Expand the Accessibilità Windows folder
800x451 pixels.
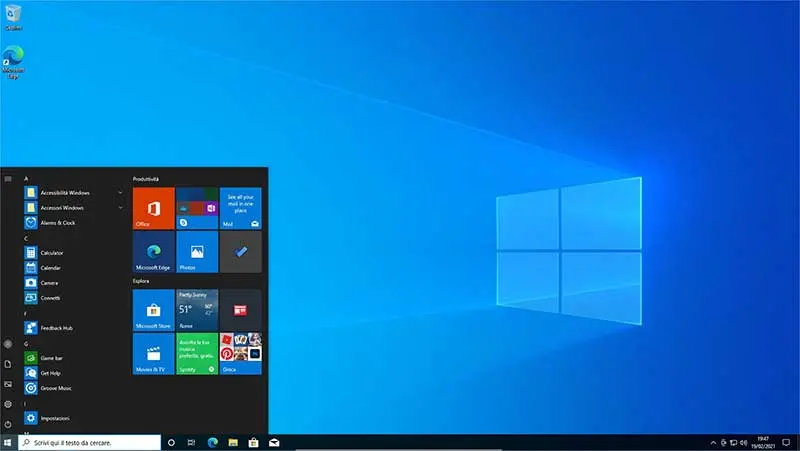pyautogui.click(x=74, y=192)
